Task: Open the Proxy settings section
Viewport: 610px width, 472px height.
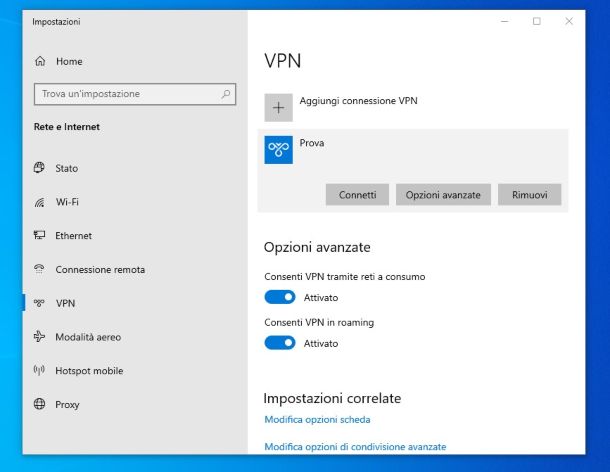Action: [x=67, y=404]
